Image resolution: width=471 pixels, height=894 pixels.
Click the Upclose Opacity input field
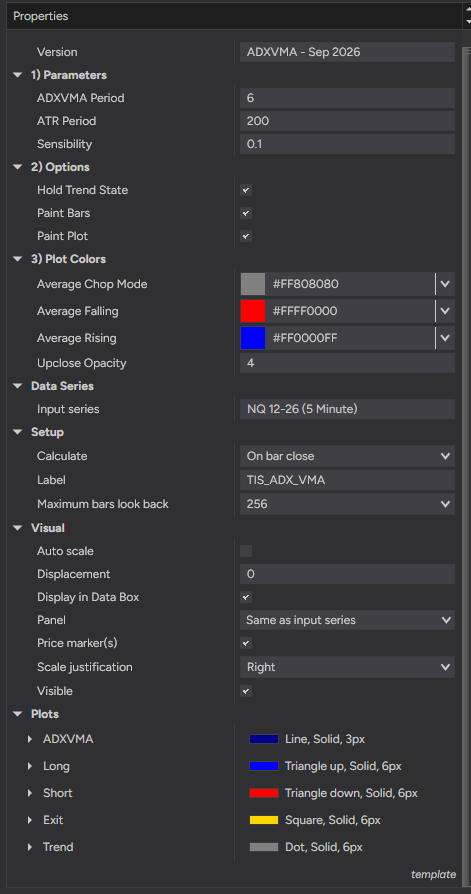tap(347, 363)
